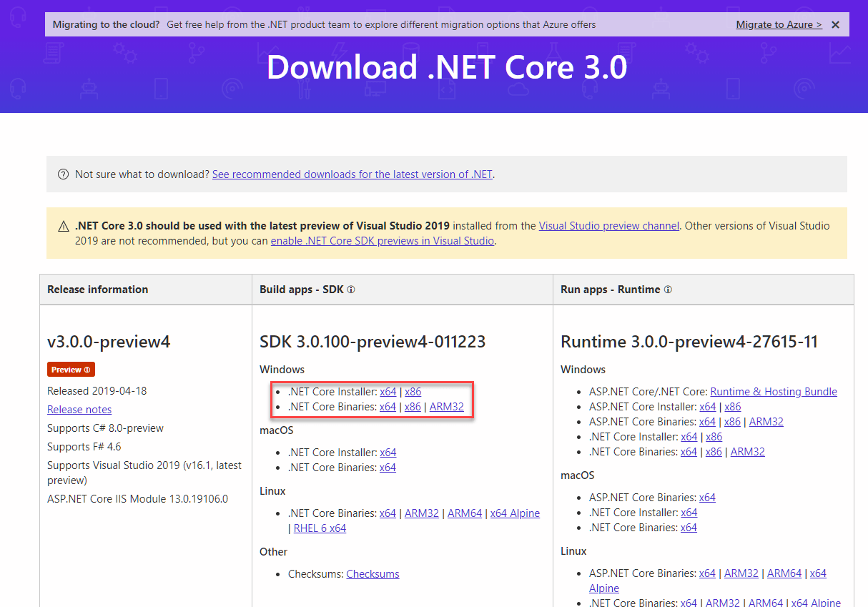868x607 pixels.
Task: Open enable .NET Core SDK previews link
Action: coord(383,241)
